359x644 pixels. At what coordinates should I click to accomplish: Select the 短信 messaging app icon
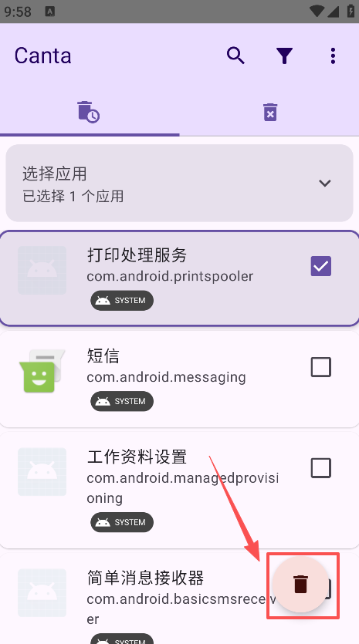pyautogui.click(x=42, y=371)
